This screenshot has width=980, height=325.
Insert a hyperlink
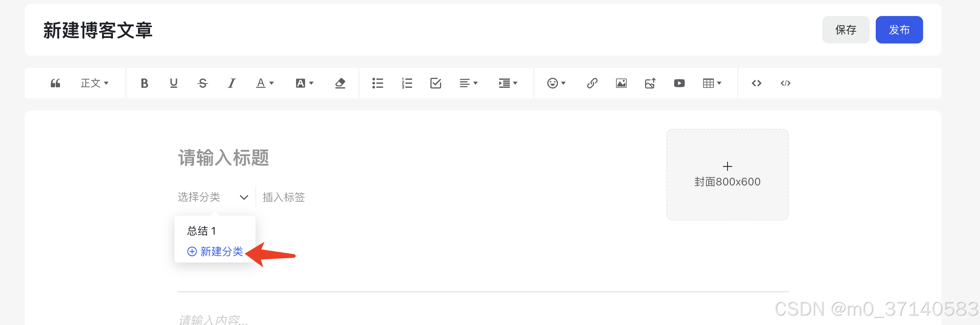(592, 83)
